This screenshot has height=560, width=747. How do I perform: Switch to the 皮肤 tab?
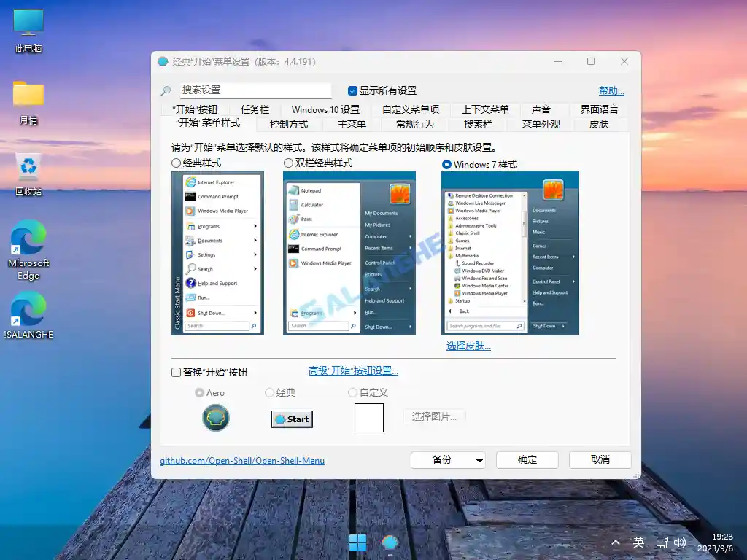pyautogui.click(x=600, y=124)
